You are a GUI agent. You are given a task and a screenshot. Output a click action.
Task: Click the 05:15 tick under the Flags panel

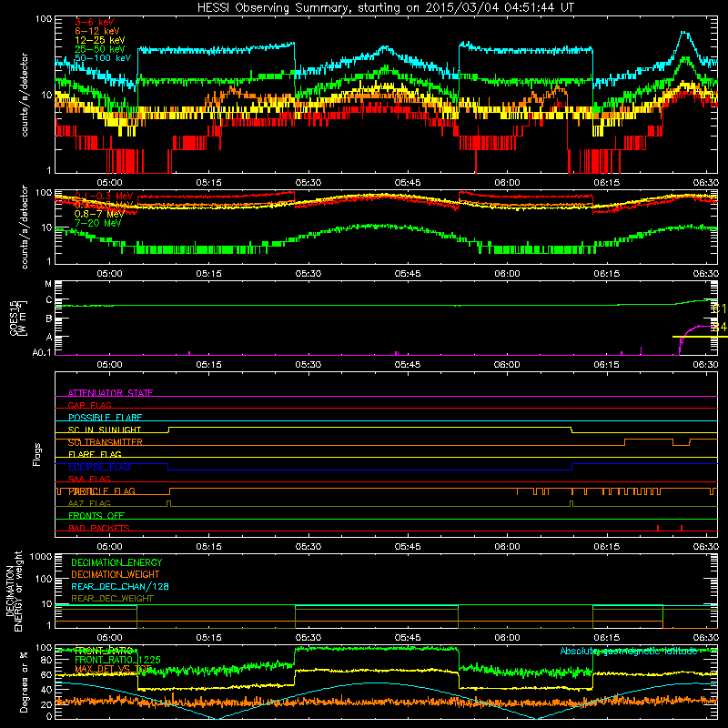point(209,547)
